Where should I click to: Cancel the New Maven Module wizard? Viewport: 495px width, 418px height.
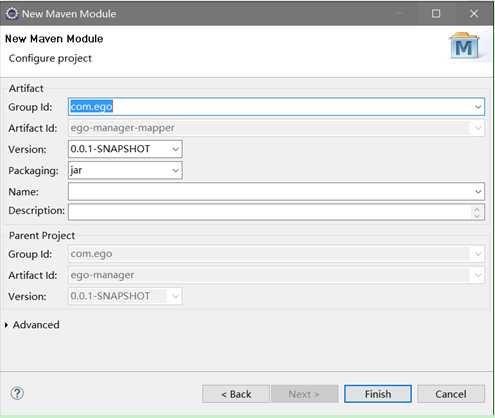[x=451, y=394]
